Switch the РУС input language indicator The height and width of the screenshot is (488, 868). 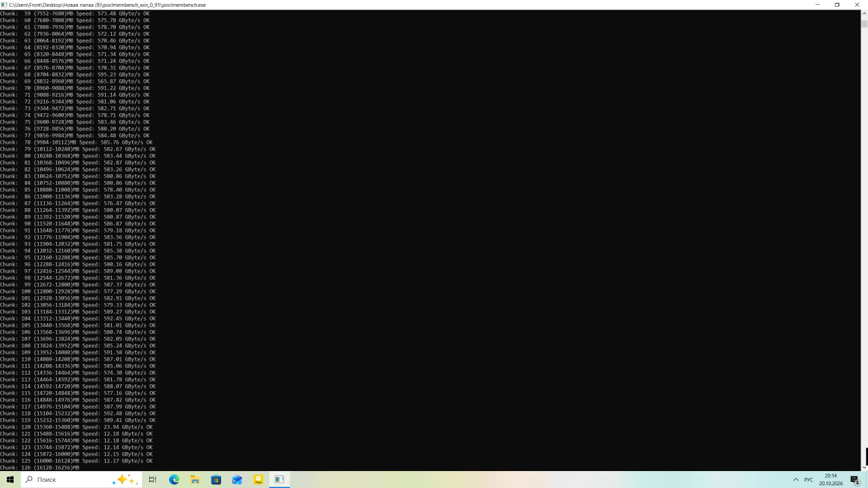808,480
